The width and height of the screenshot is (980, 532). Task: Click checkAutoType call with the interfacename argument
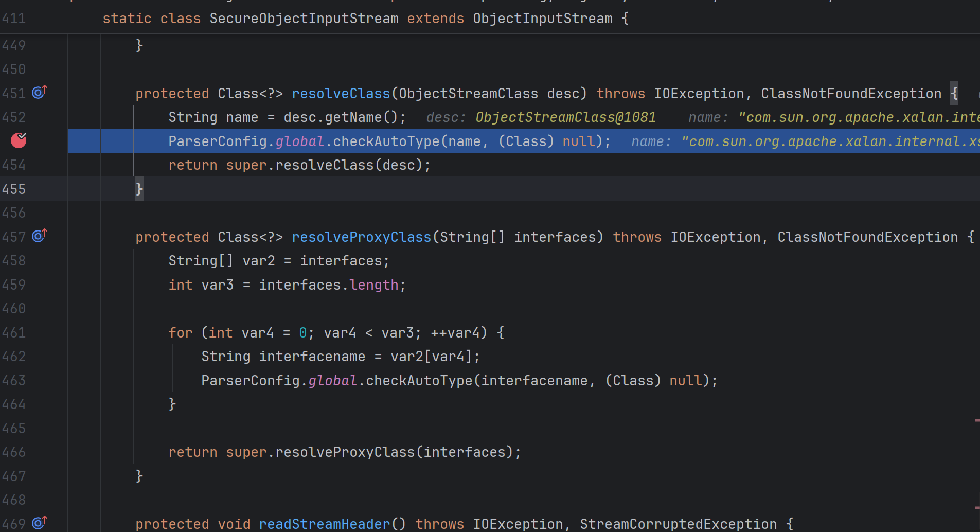point(419,381)
